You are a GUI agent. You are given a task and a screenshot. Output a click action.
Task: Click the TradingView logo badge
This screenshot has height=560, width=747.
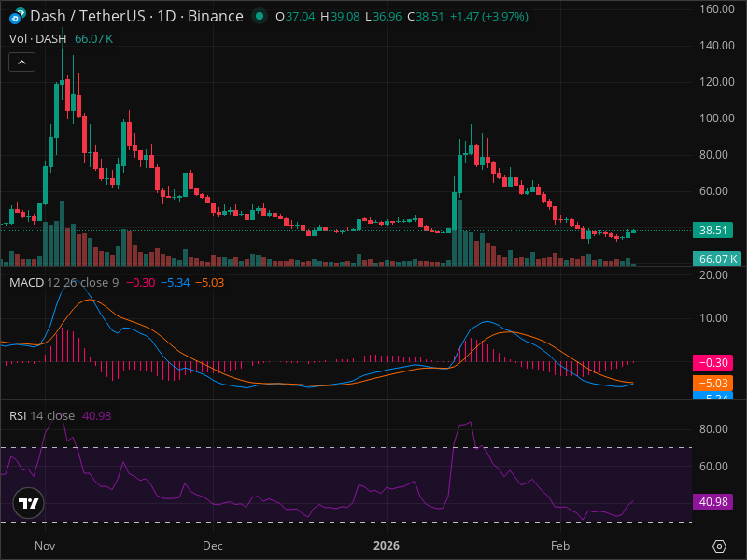(x=29, y=503)
